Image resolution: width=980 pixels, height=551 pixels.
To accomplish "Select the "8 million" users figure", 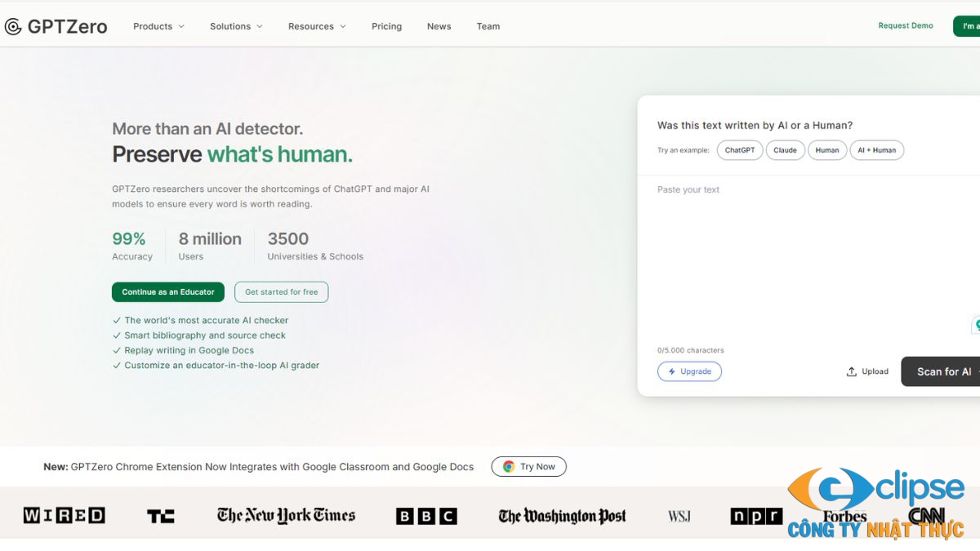I will click(x=210, y=239).
